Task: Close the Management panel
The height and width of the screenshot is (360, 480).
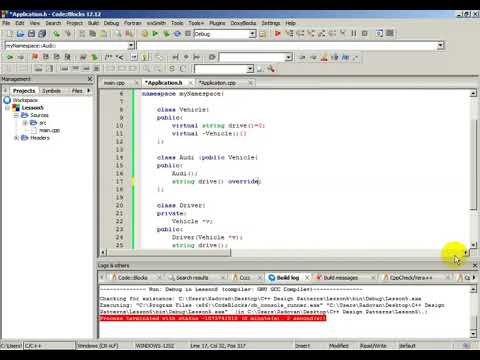Action: tap(90, 79)
